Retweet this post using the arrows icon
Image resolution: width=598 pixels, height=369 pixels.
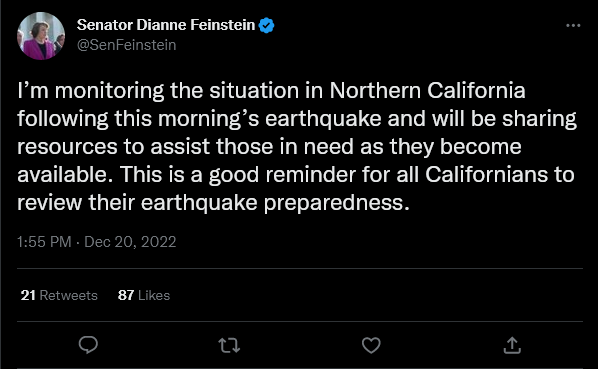pyautogui.click(x=229, y=345)
